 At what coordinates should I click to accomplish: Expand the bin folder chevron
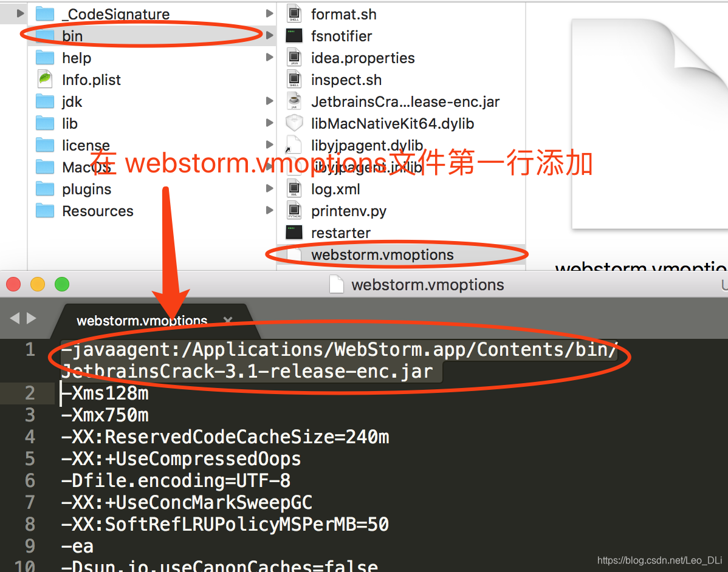click(269, 35)
